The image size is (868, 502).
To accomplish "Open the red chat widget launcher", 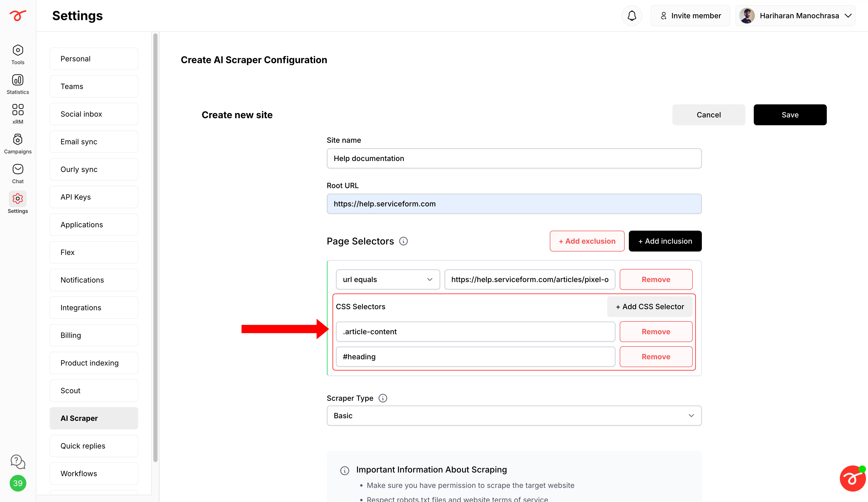I will 853,478.
